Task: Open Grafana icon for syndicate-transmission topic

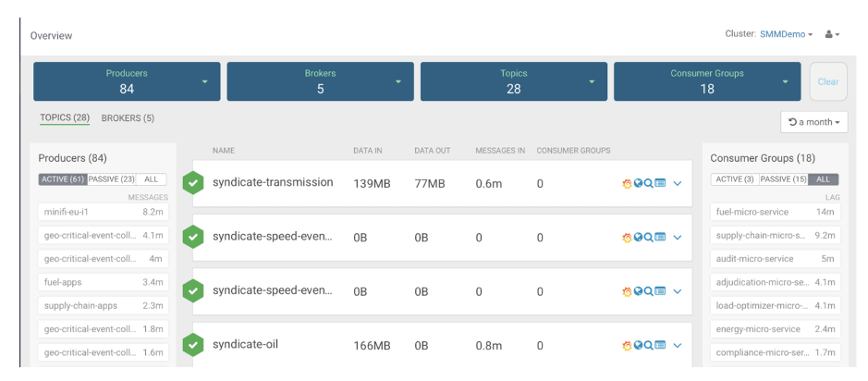Action: (x=627, y=184)
